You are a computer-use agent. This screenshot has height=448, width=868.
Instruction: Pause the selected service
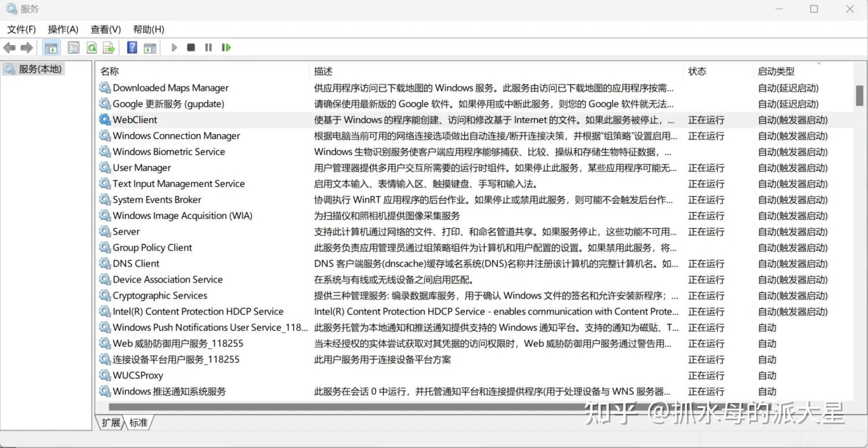pyautogui.click(x=208, y=47)
